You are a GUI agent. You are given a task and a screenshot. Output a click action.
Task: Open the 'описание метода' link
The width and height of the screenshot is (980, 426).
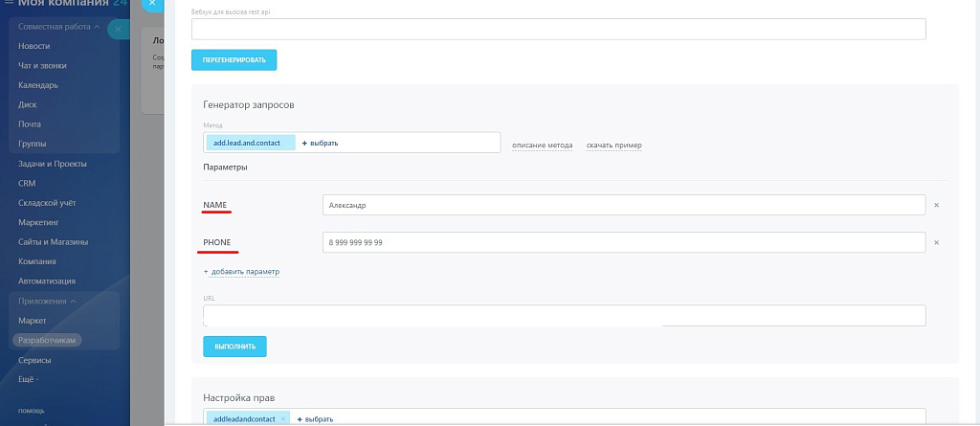click(542, 146)
